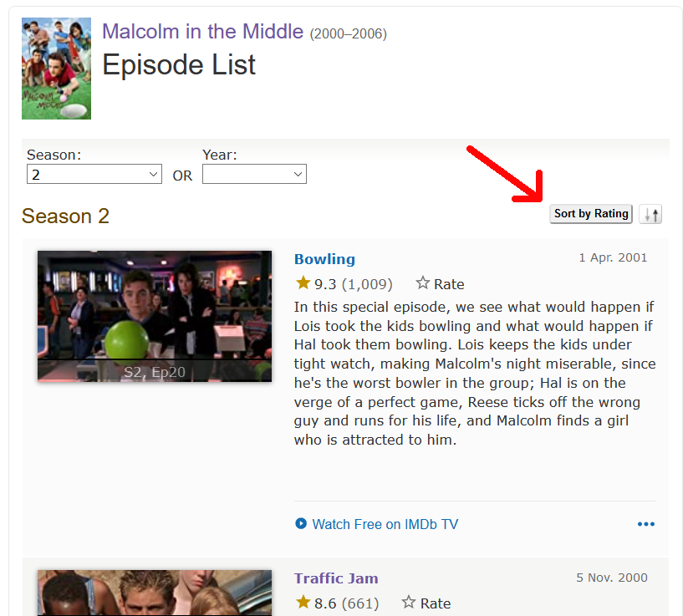The width and height of the screenshot is (683, 616).
Task: Click the empty Rate star for Traffic Jam
Action: point(409,602)
